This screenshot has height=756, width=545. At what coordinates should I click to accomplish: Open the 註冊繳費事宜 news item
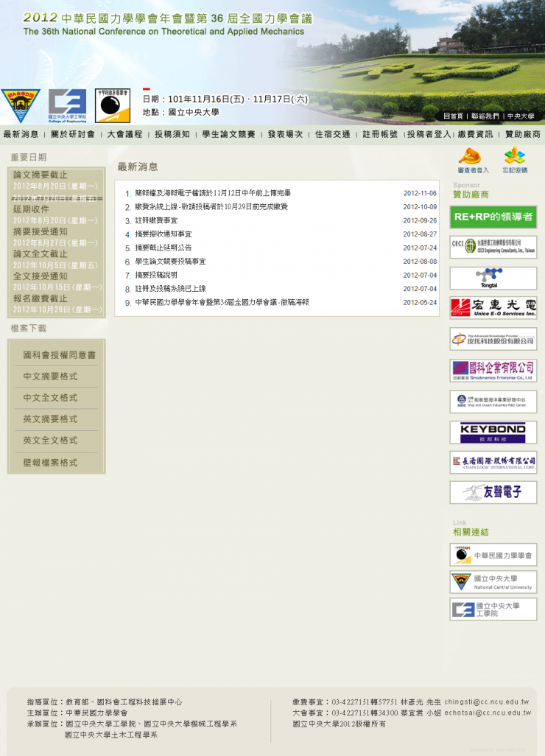(x=156, y=220)
